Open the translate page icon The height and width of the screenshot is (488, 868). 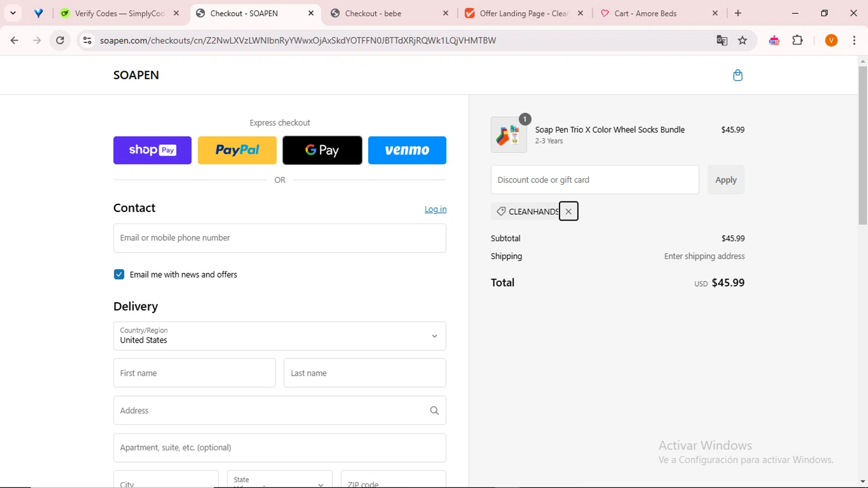722,41
